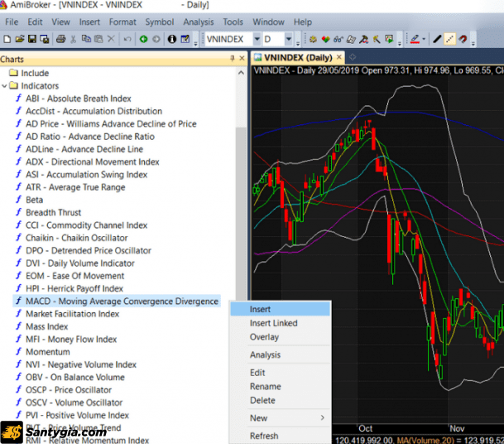
Task: Choose Insert in the context menu
Action: click(x=281, y=309)
